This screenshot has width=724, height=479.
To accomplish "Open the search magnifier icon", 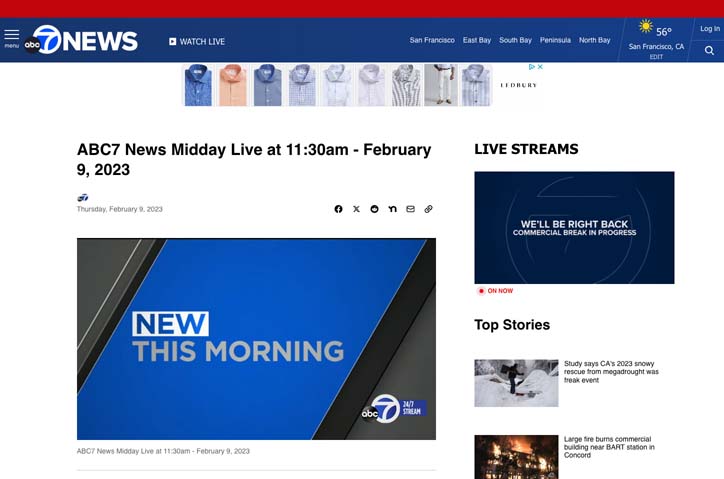I will tap(709, 50).
